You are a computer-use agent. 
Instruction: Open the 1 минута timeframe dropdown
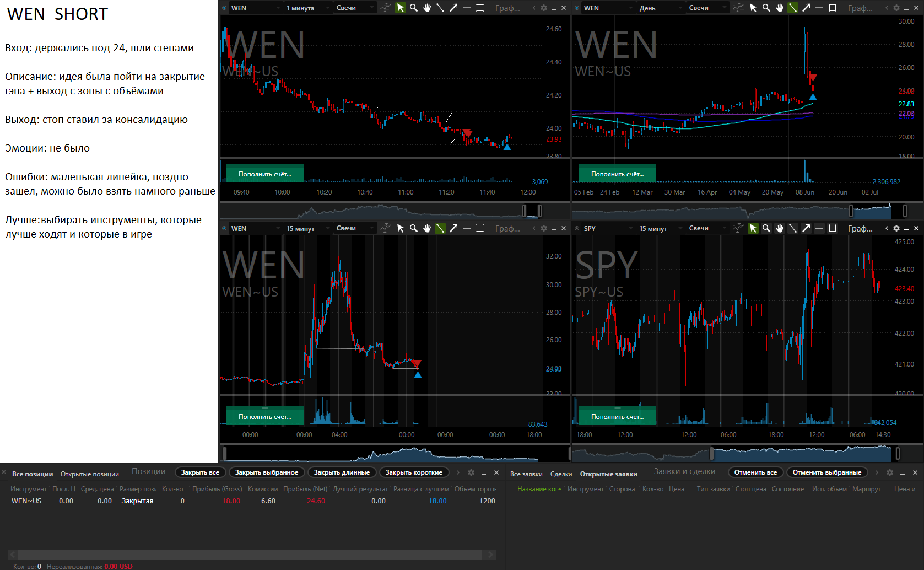click(307, 8)
